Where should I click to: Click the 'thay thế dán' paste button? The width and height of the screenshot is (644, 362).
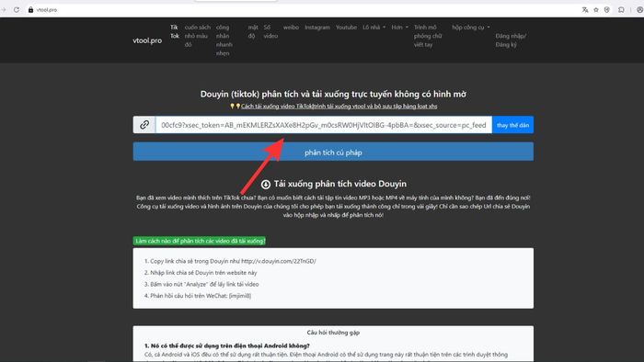512,125
